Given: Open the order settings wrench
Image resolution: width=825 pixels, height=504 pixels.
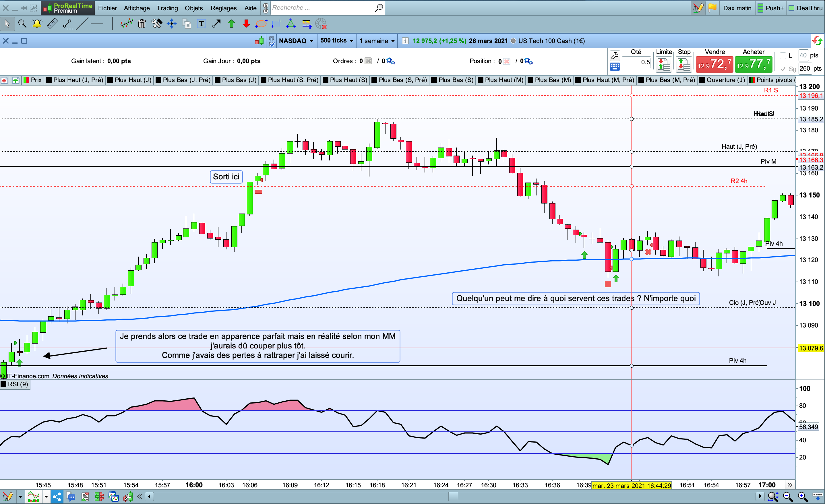Looking at the screenshot, I should 615,55.
